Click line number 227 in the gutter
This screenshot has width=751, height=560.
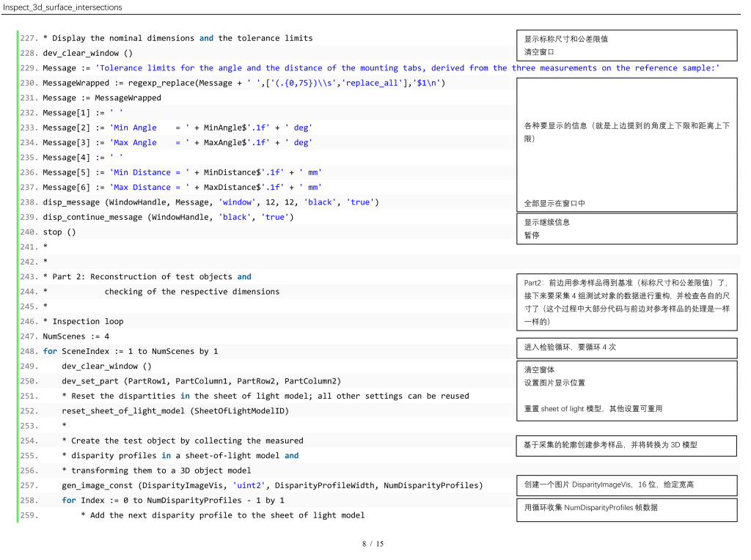pyautogui.click(x=29, y=38)
